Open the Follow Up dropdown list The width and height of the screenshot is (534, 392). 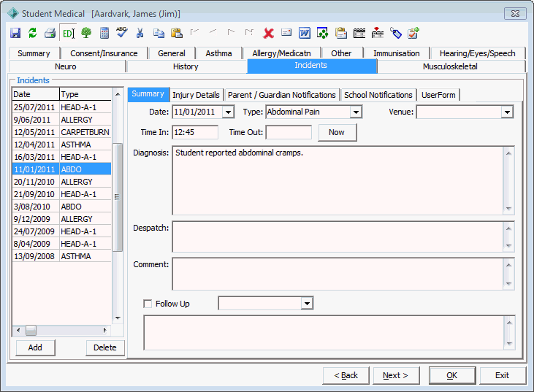click(x=307, y=303)
